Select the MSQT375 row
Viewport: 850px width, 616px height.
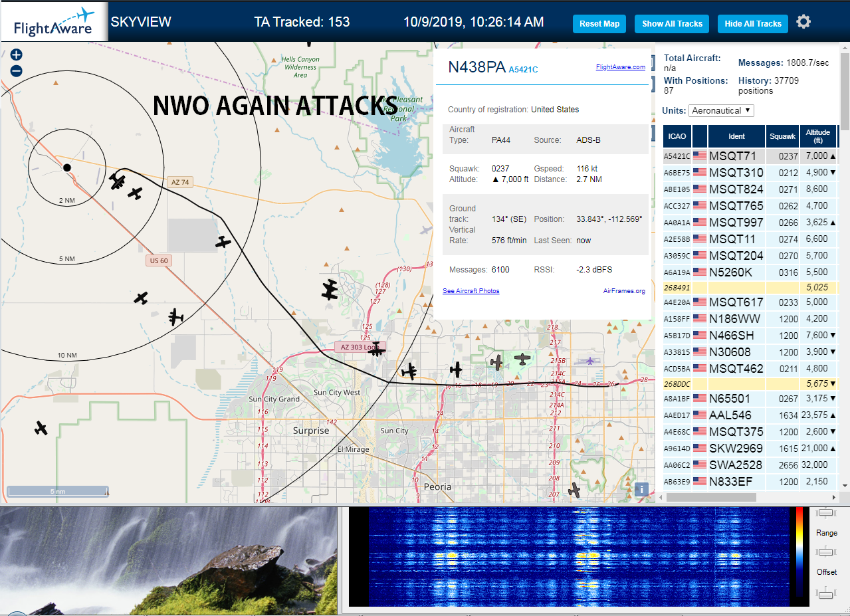tap(750, 431)
